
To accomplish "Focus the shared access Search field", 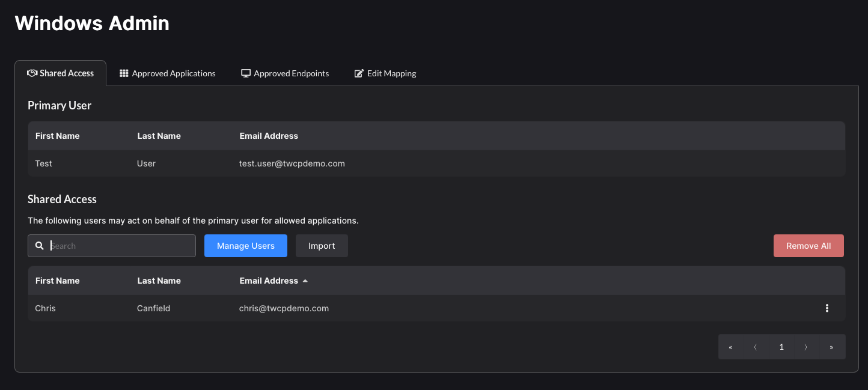I will click(120, 246).
